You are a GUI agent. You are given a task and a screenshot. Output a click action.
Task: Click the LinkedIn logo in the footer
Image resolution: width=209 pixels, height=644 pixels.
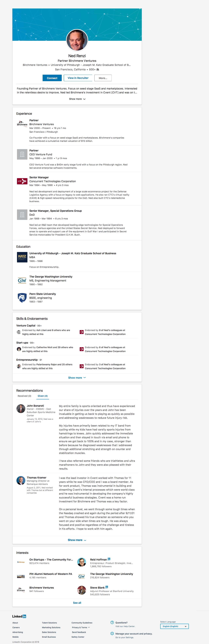click(19, 616)
